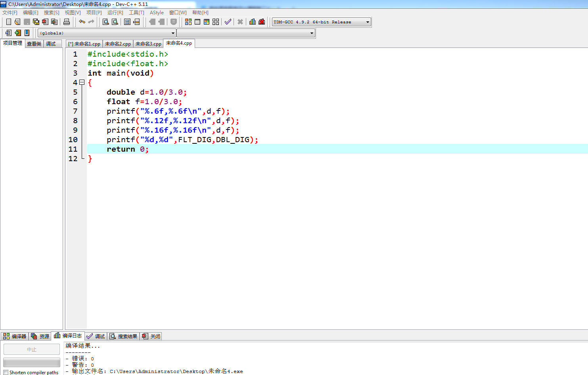Screen dimensions: 588x375
Task: Open the 视图[V] menu
Action: point(73,13)
